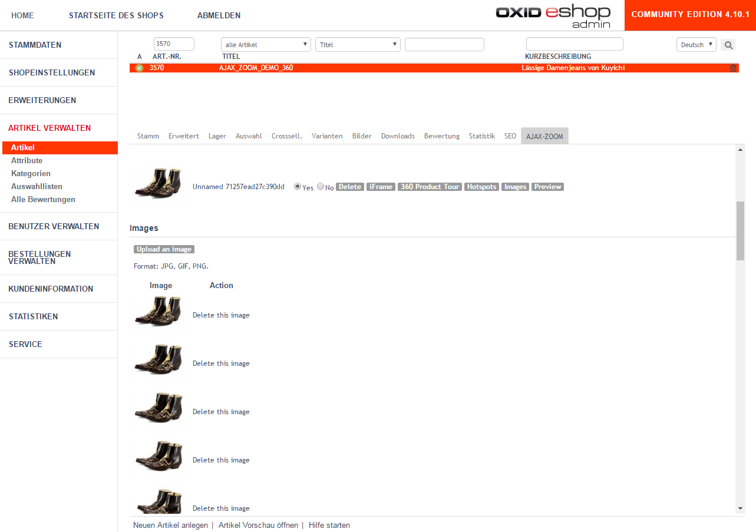
Task: Open Attribute in sidebar submenu
Action: [27, 160]
